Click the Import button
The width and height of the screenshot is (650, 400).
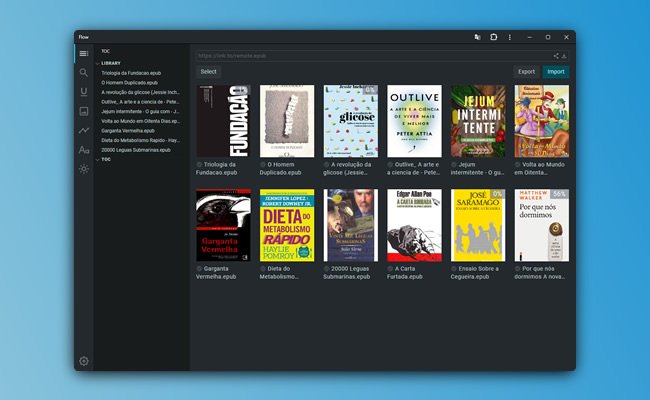click(x=556, y=72)
